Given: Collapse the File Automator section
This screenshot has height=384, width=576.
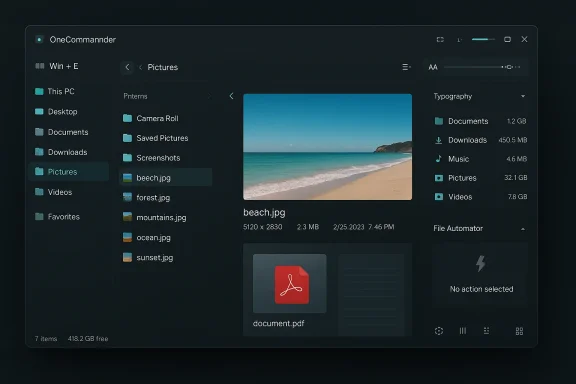Looking at the screenshot, I should pyautogui.click(x=522, y=229).
